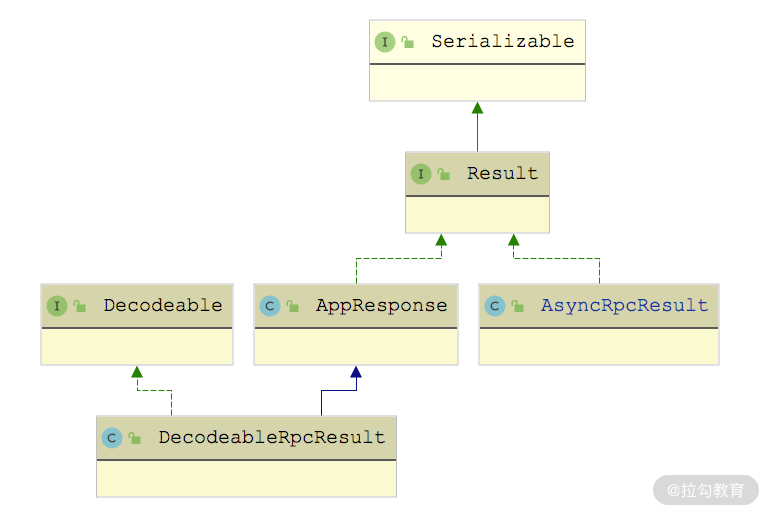The image size is (771, 515).
Task: Open the blue AsyncRpcResult class link
Action: pos(624,306)
